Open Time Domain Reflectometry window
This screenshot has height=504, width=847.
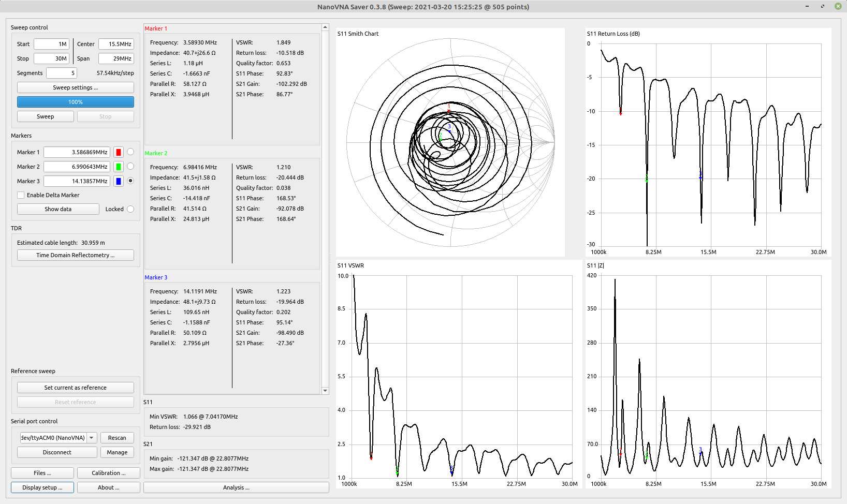[x=76, y=255]
